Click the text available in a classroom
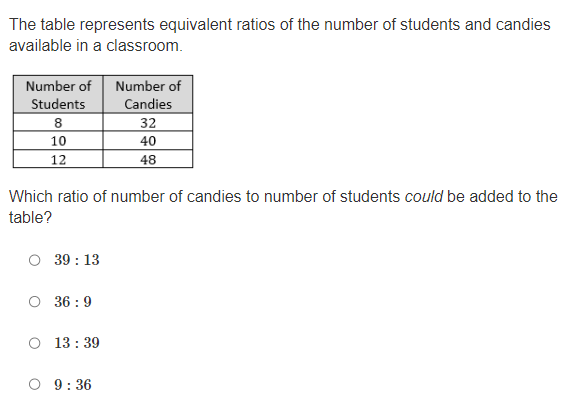This screenshot has height=404, width=580. coord(96,46)
